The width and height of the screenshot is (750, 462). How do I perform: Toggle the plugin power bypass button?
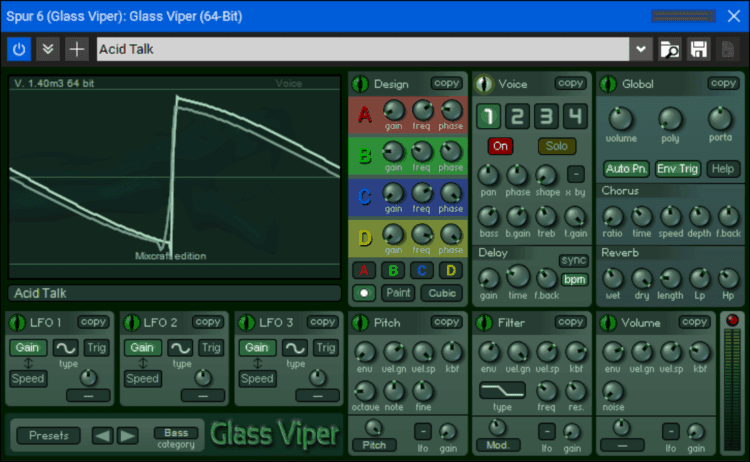pos(19,49)
